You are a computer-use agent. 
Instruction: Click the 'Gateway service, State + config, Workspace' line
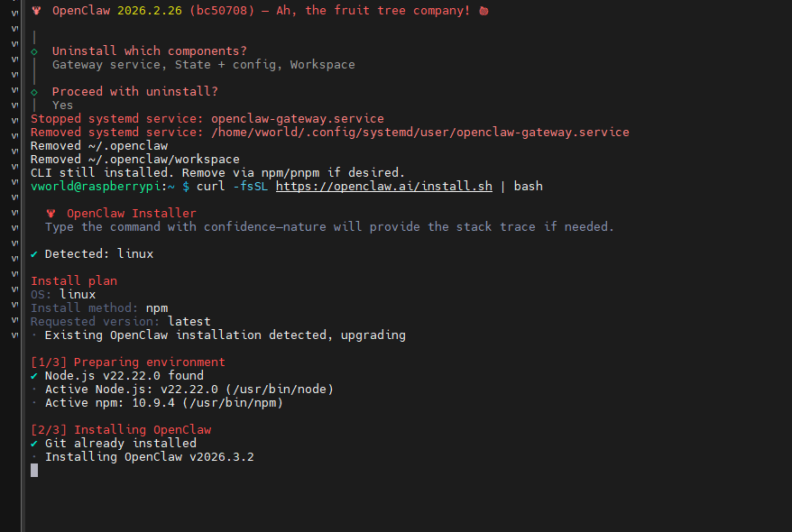203,65
